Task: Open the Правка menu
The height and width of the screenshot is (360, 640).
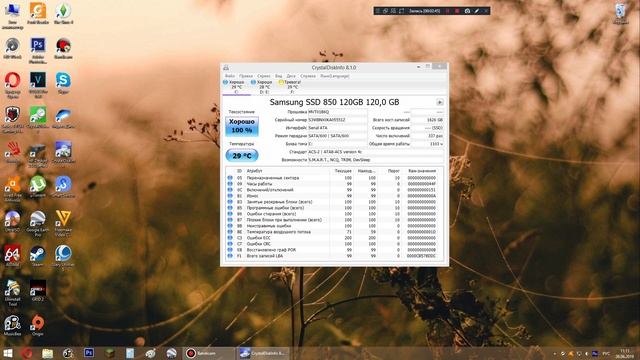Action: coord(246,76)
